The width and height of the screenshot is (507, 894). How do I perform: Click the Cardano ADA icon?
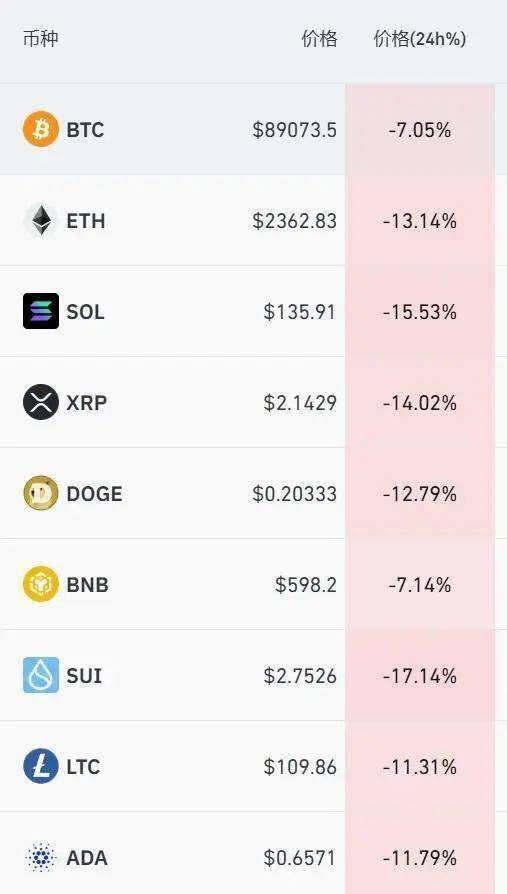click(x=40, y=857)
